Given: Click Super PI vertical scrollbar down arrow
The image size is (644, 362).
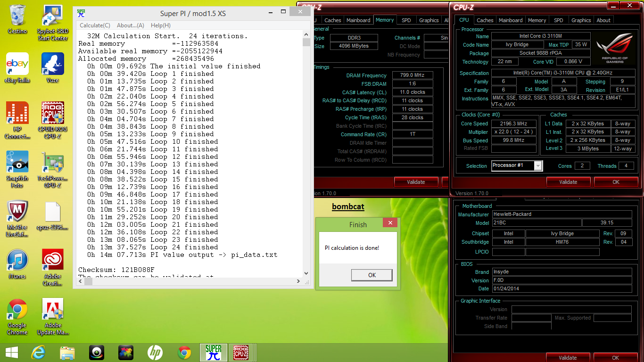Looking at the screenshot, I should [x=306, y=273].
